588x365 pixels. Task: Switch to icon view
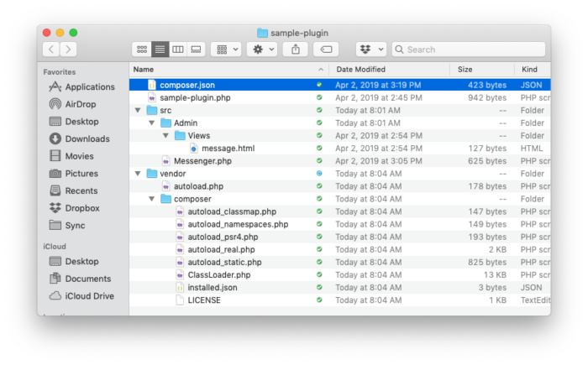(142, 50)
